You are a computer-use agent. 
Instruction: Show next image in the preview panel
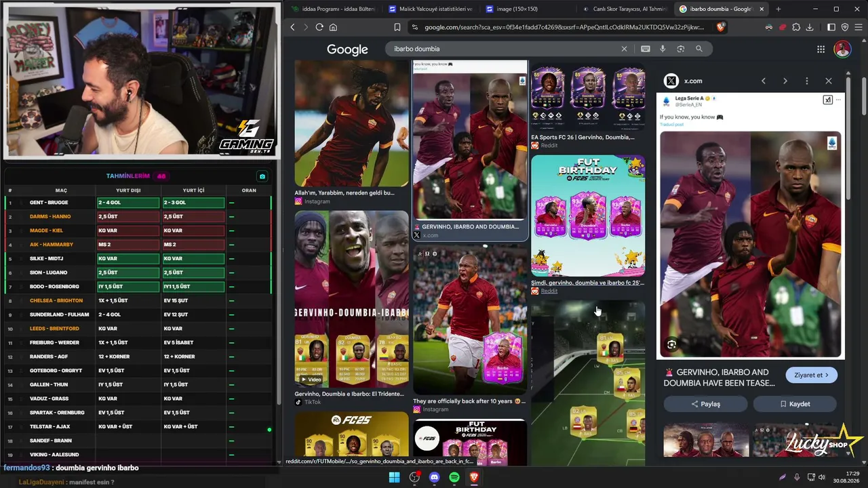[785, 81]
